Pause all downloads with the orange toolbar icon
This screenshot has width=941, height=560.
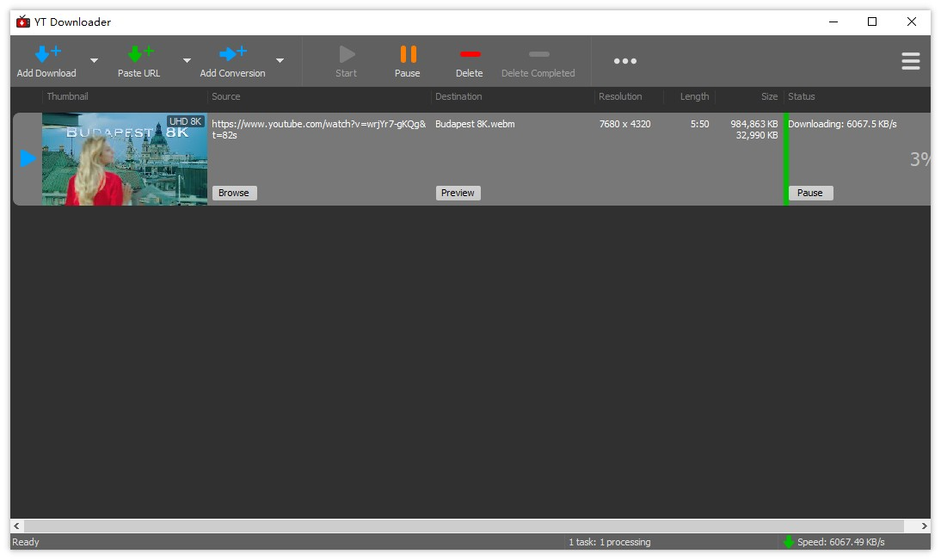tap(408, 54)
